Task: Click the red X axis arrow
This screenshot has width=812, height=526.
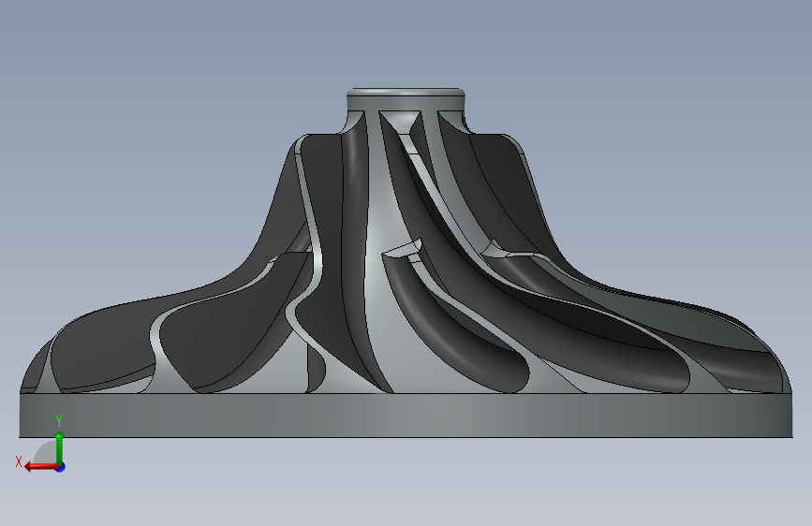Action: click(x=41, y=467)
